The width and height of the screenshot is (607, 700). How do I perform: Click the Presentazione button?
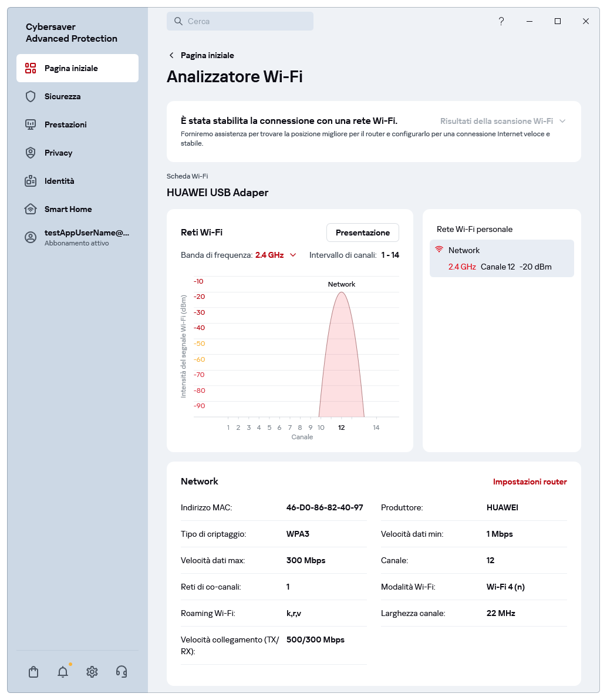tap(362, 233)
